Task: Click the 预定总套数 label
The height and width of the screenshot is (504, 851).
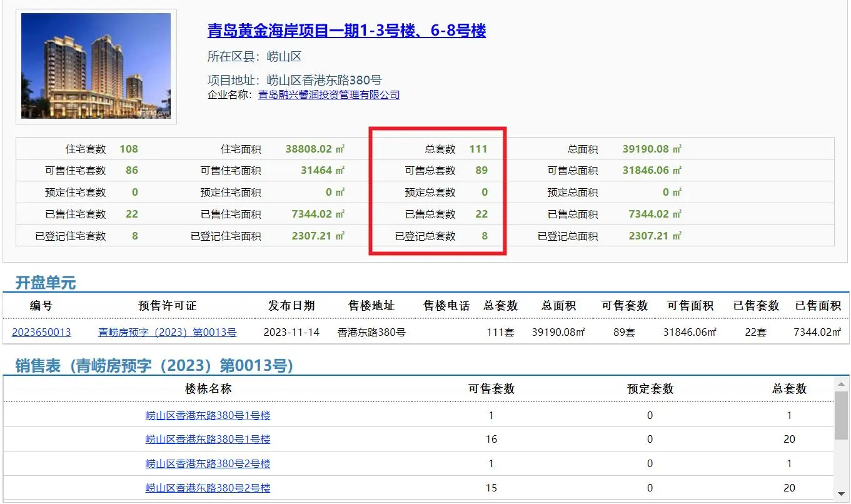Action: pos(430,193)
